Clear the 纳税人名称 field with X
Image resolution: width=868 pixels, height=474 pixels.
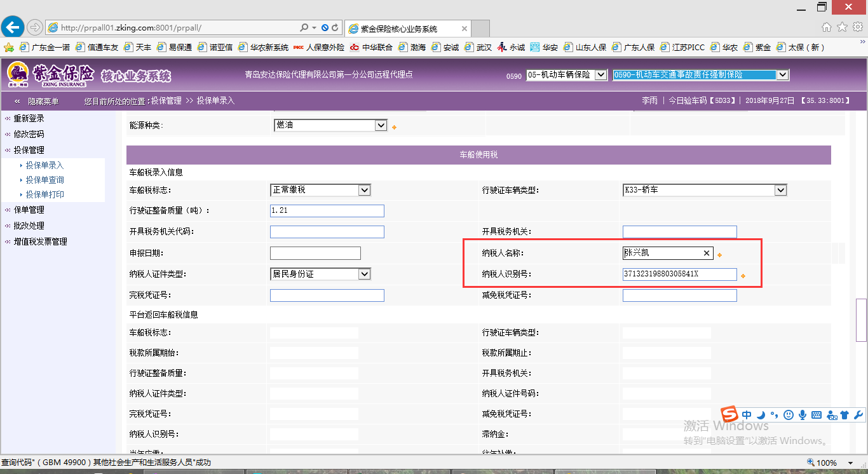point(706,254)
